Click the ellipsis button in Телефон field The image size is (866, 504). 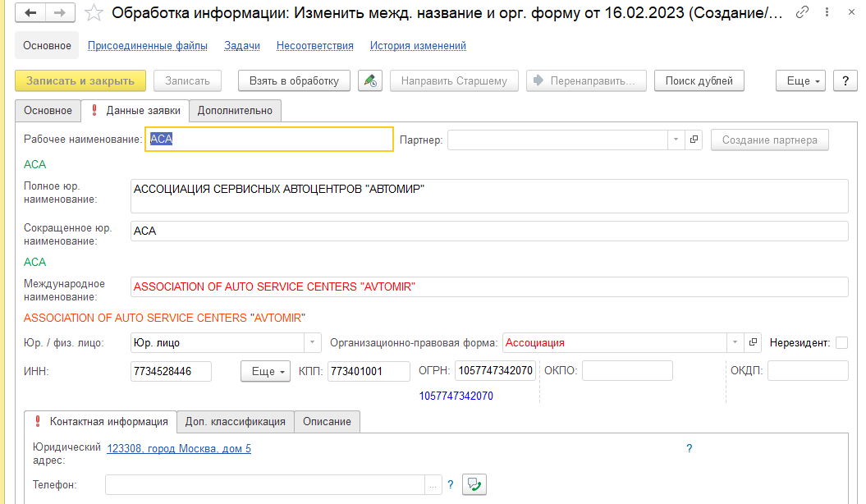(x=433, y=485)
